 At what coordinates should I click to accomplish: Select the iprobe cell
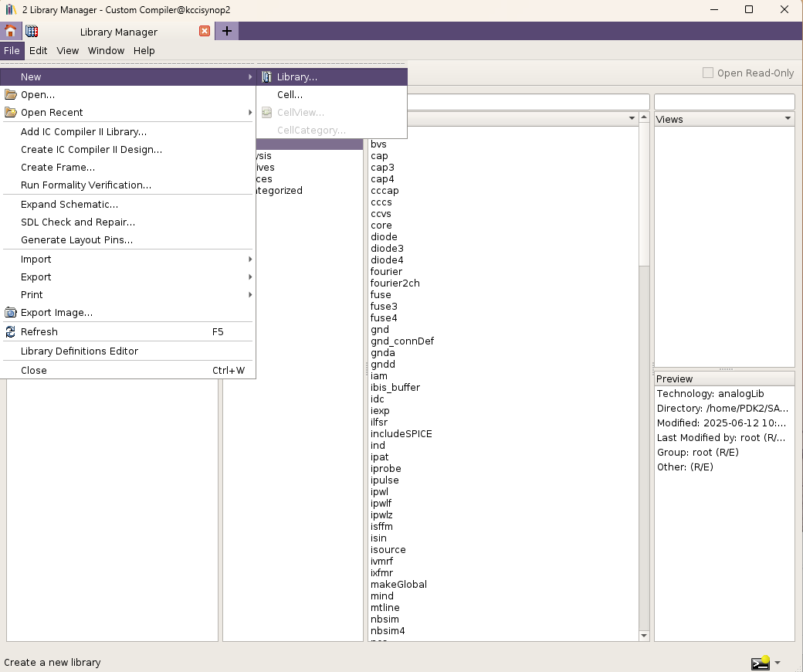(385, 469)
